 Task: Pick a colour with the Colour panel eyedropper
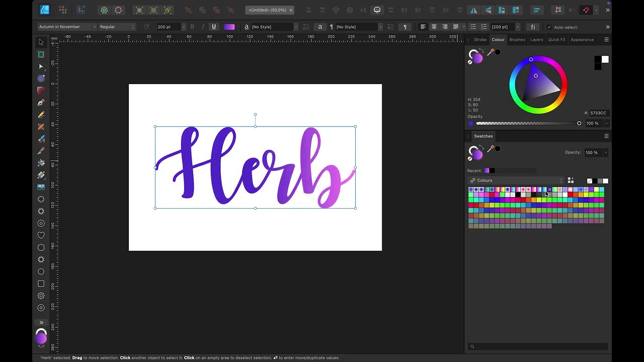(x=491, y=52)
